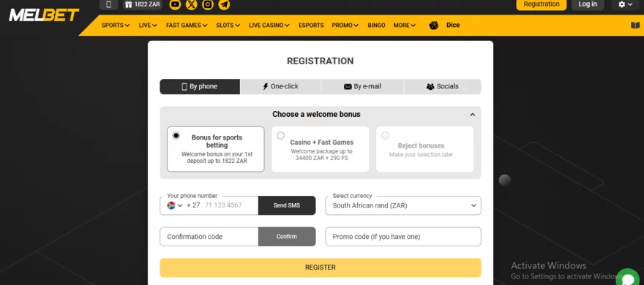Click the Dice link in navbar
The height and width of the screenshot is (285, 644).
tap(453, 25)
